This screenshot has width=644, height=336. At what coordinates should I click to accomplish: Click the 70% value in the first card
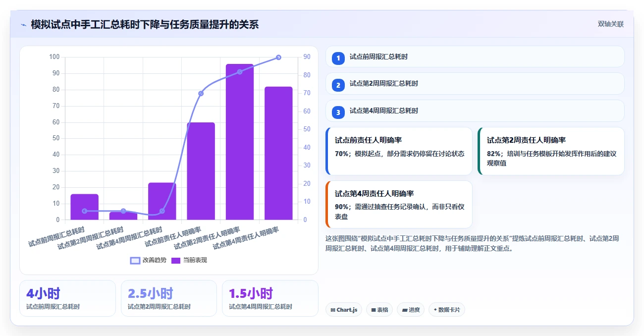click(342, 154)
